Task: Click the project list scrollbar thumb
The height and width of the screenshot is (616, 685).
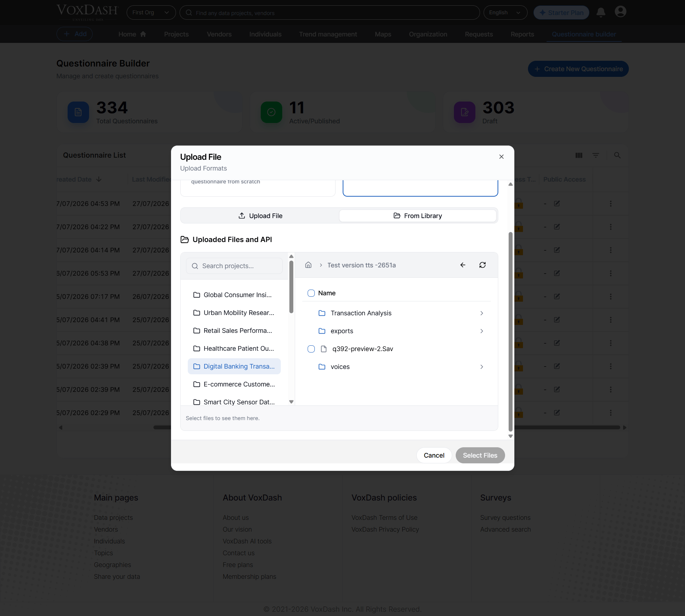Action: pyautogui.click(x=291, y=287)
